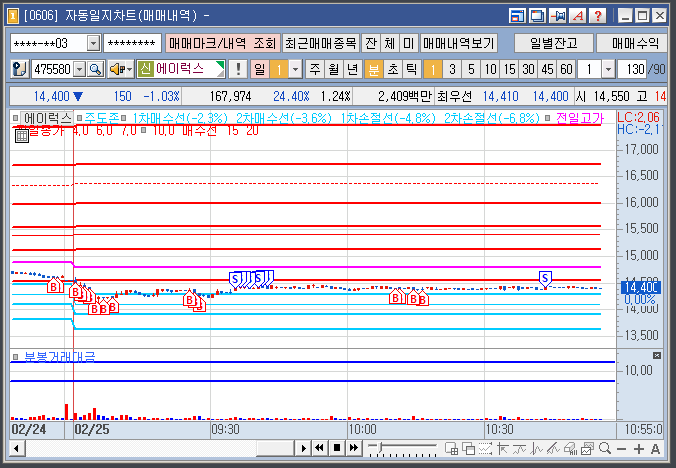Click the A auto-fit icon at bottom right
The width and height of the screenshot is (676, 468).
click(x=655, y=449)
